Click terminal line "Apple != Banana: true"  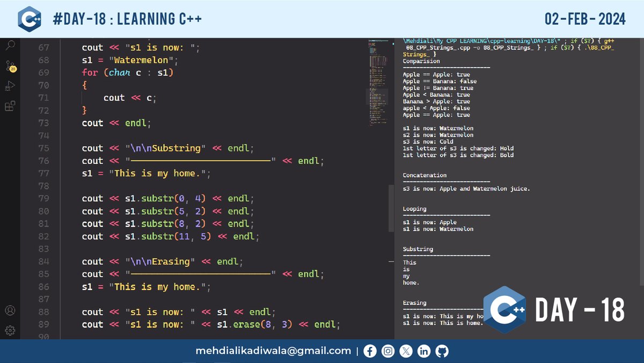[x=438, y=88]
